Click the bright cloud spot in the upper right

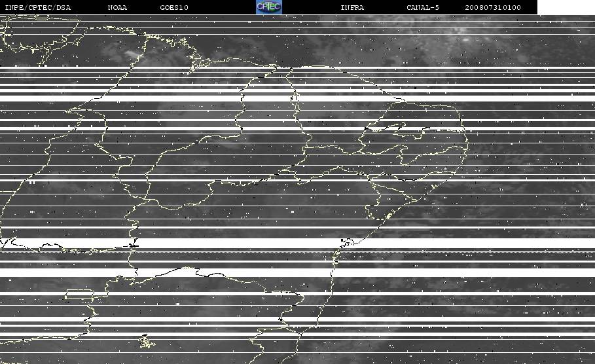[465, 39]
